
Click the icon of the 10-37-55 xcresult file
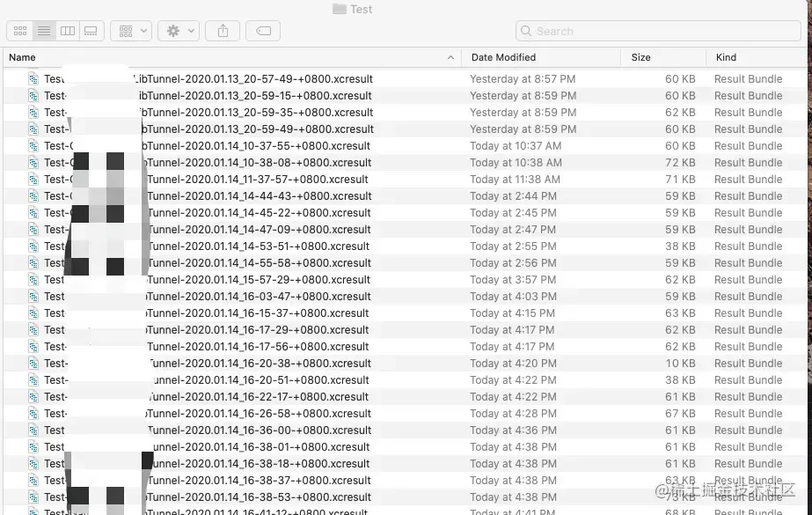33,146
